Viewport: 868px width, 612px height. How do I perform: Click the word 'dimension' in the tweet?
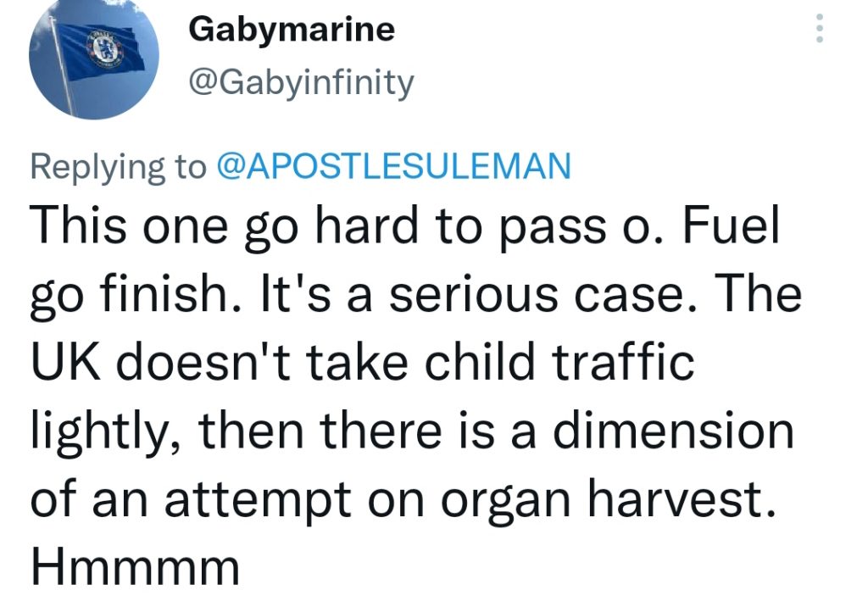(674, 430)
